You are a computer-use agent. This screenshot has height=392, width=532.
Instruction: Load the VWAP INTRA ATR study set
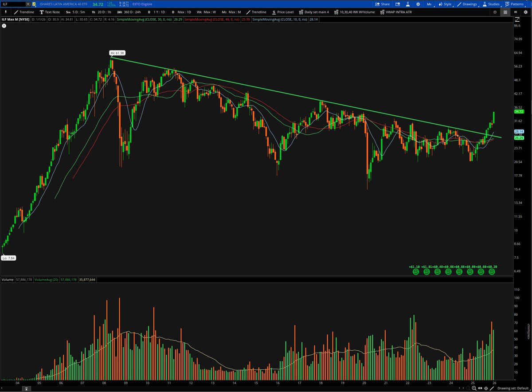coord(396,12)
